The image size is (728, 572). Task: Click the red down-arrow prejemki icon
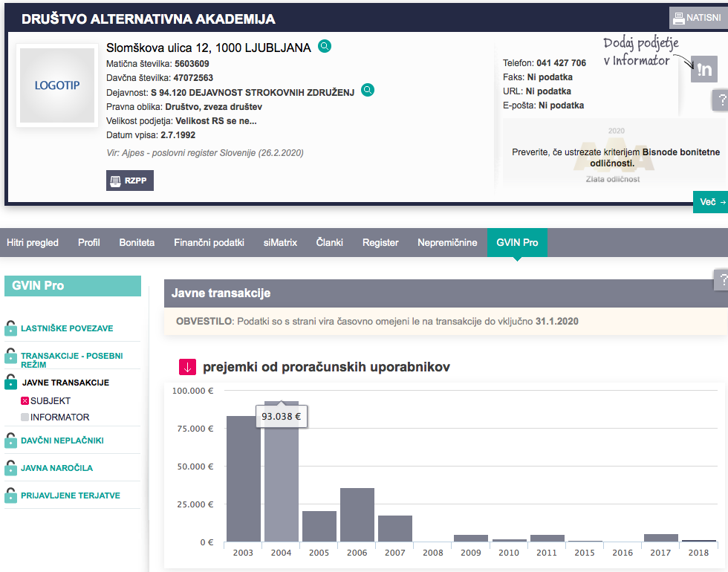pyautogui.click(x=187, y=367)
